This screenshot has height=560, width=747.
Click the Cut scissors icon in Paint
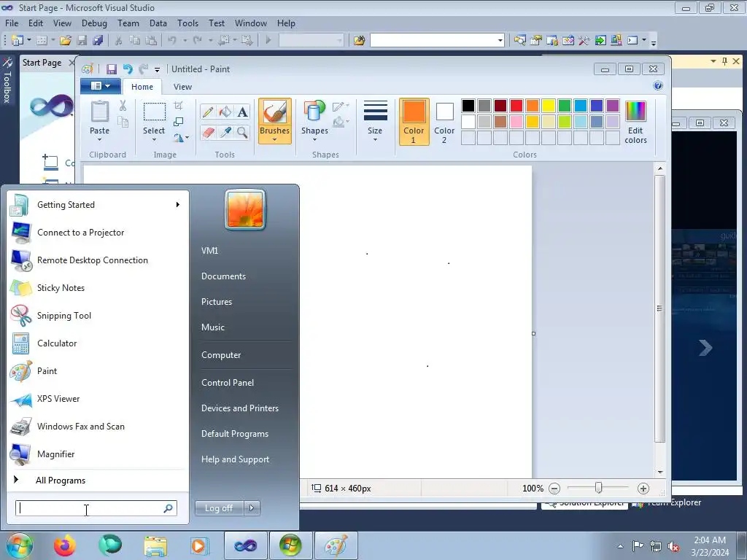tap(123, 105)
